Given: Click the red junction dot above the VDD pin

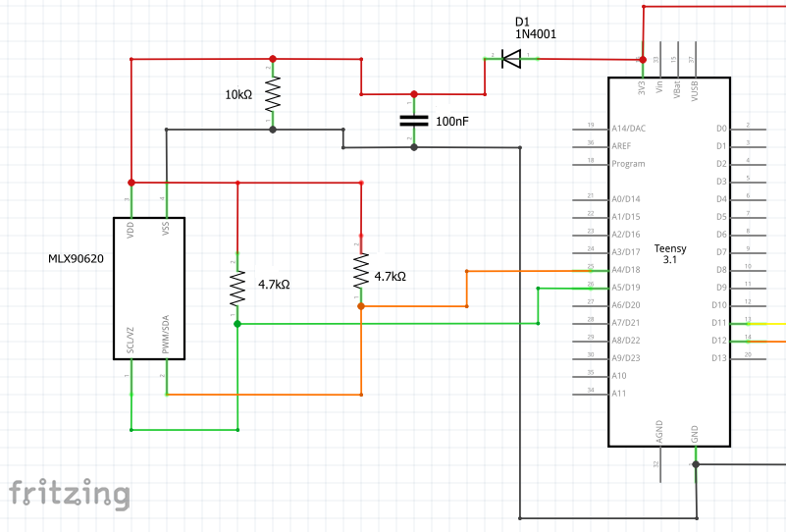Looking at the screenshot, I should [x=131, y=183].
